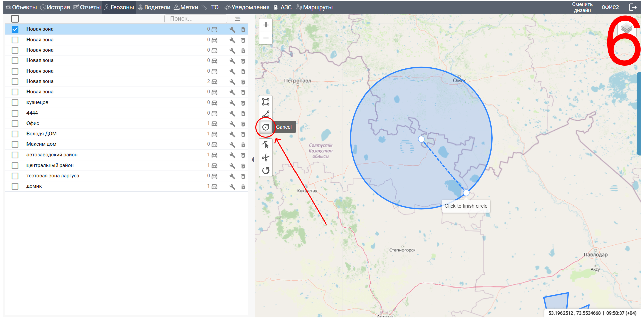The height and width of the screenshot is (319, 644).
Task: Collapse the left geozone panel
Action: point(253,159)
